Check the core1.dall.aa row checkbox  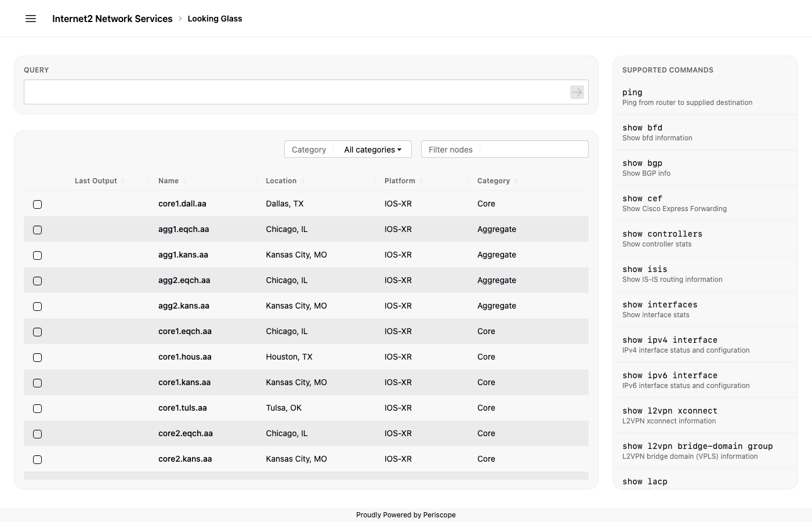[x=38, y=204]
